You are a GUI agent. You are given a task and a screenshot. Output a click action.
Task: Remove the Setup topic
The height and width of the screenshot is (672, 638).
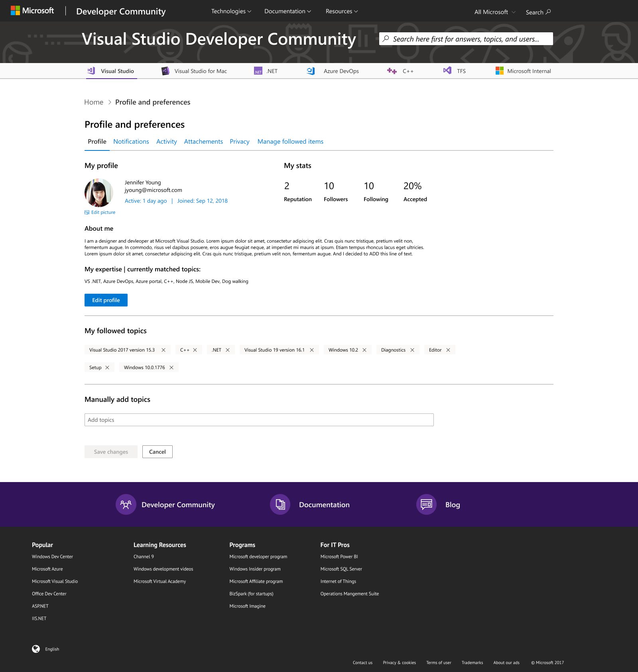(x=107, y=368)
